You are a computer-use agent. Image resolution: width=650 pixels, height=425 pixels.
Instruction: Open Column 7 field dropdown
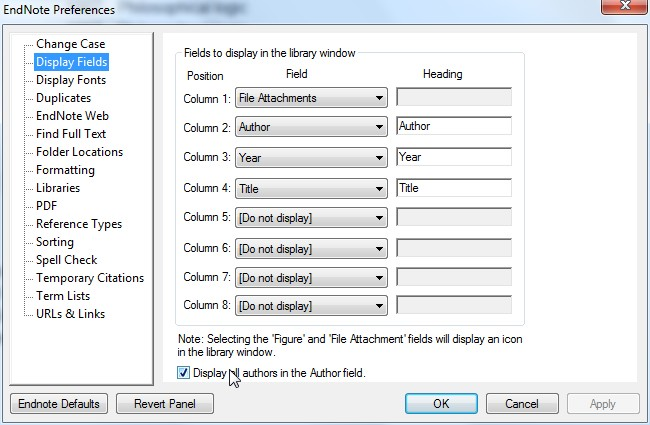[311, 278]
